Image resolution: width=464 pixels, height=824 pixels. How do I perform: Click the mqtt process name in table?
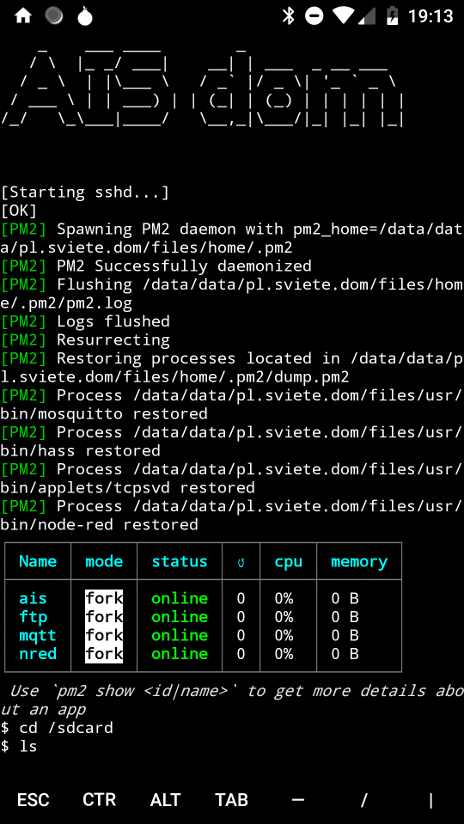[x=38, y=636]
